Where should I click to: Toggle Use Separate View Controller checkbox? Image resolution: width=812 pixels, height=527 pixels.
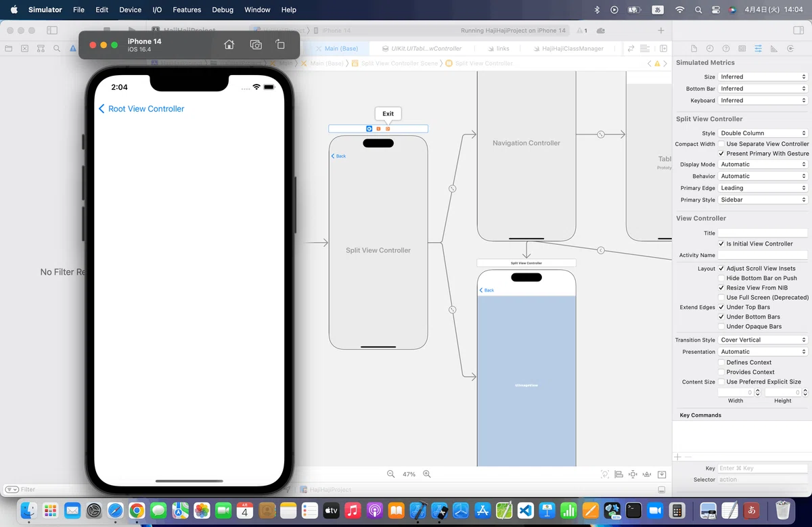[x=721, y=144]
